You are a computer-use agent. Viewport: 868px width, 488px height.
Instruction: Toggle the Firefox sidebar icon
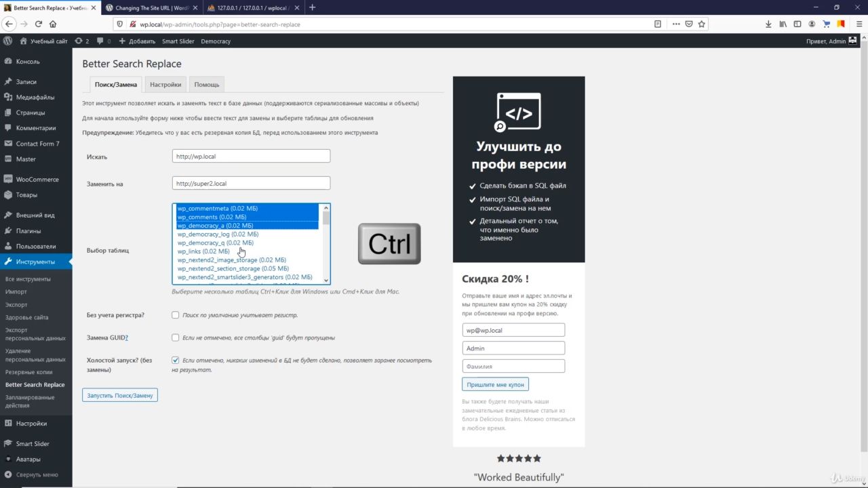tap(797, 24)
